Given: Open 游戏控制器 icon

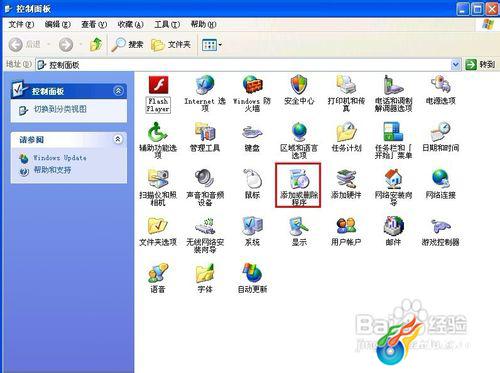Looking at the screenshot, I should point(441,231).
